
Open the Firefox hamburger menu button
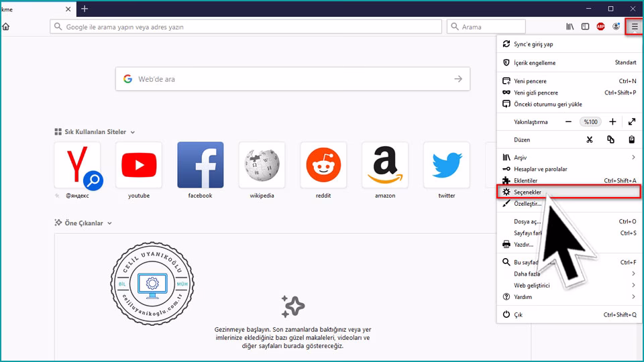tap(635, 27)
